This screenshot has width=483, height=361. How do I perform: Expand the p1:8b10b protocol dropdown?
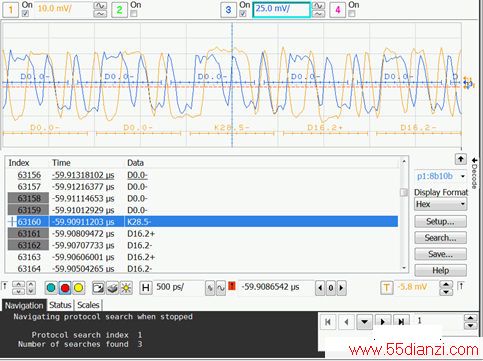(x=441, y=176)
